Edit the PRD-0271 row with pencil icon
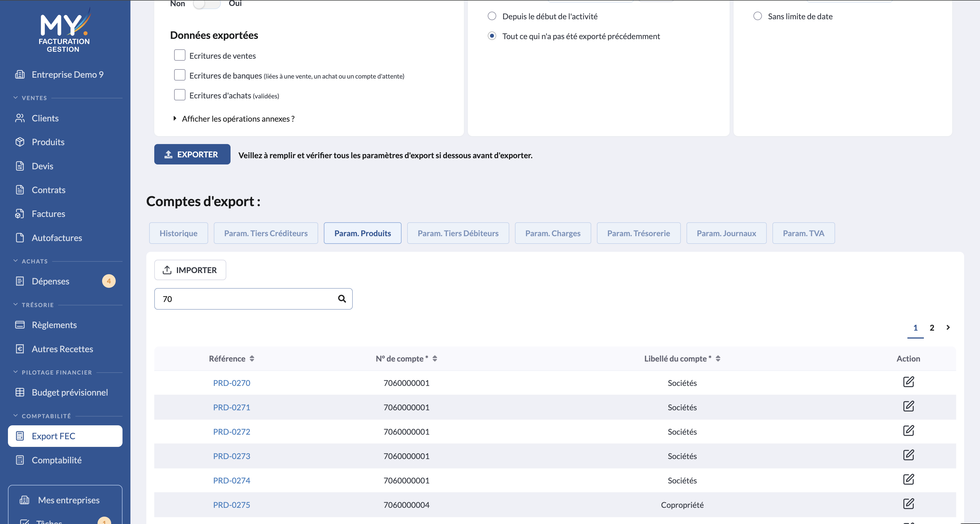Screen dimensions: 980x524 click(909, 406)
